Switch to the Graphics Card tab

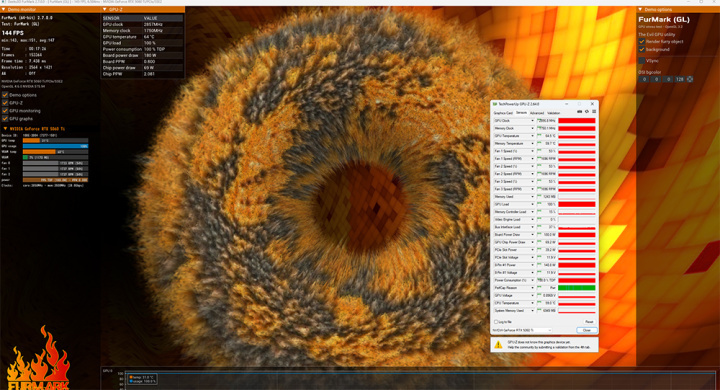point(503,113)
